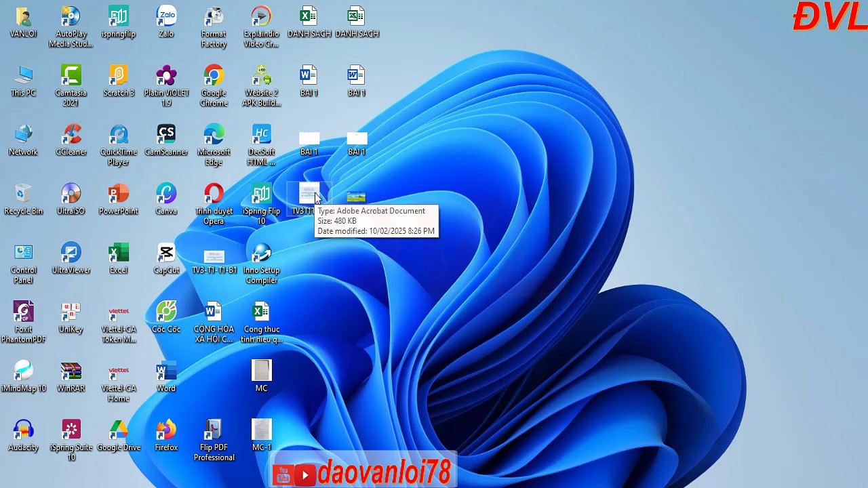This screenshot has width=868, height=488.
Task: Launch CamScanner desktop icon
Action: point(166,135)
